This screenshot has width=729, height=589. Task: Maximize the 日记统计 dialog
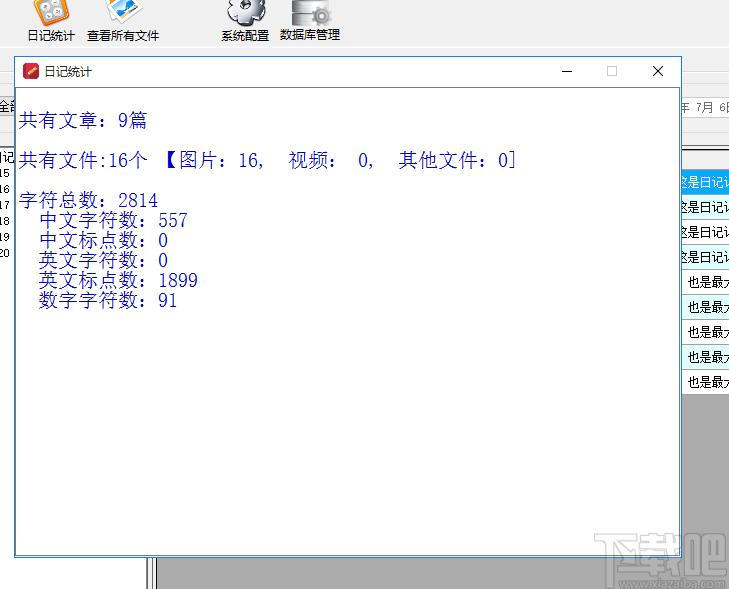coord(612,72)
